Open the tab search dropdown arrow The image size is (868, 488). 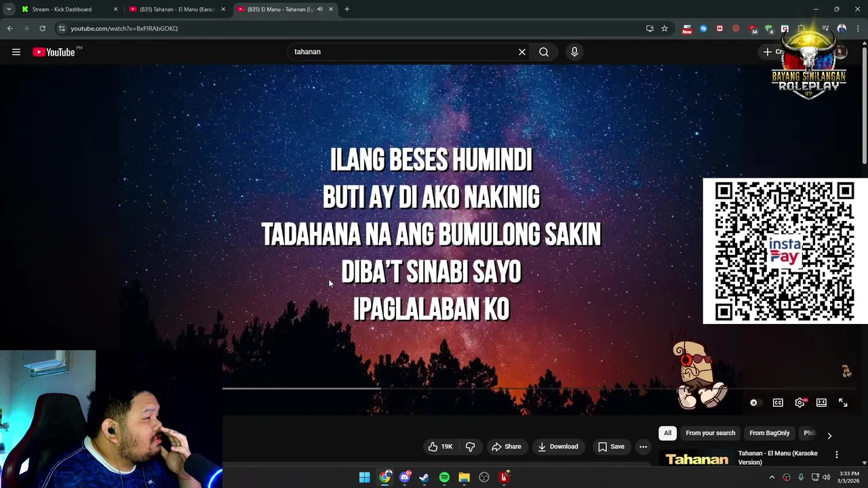tap(9, 9)
